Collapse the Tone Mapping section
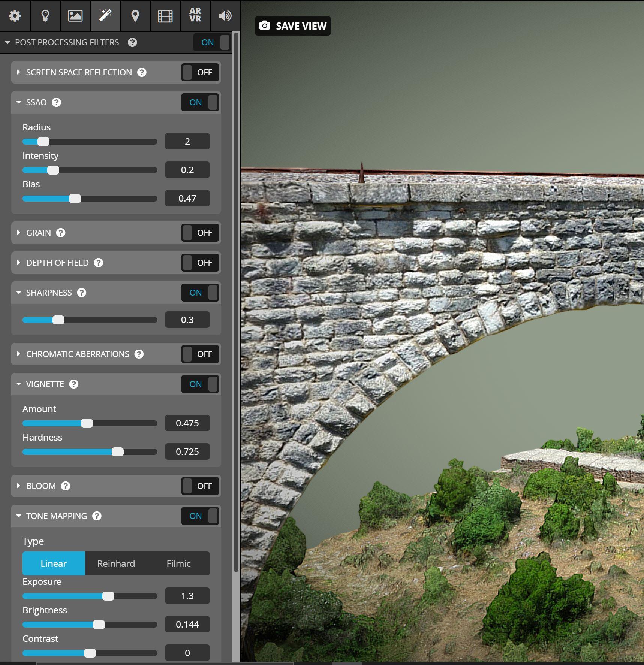This screenshot has width=644, height=665. pyautogui.click(x=18, y=516)
